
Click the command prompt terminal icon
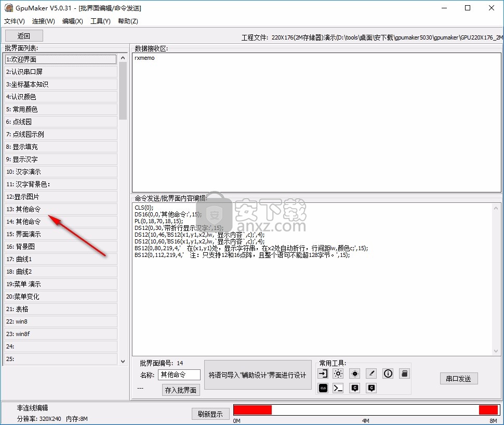coord(338,388)
